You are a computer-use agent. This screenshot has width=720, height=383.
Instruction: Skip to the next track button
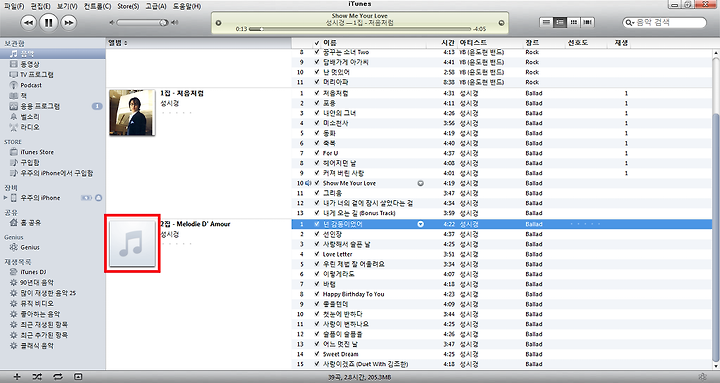68,23
